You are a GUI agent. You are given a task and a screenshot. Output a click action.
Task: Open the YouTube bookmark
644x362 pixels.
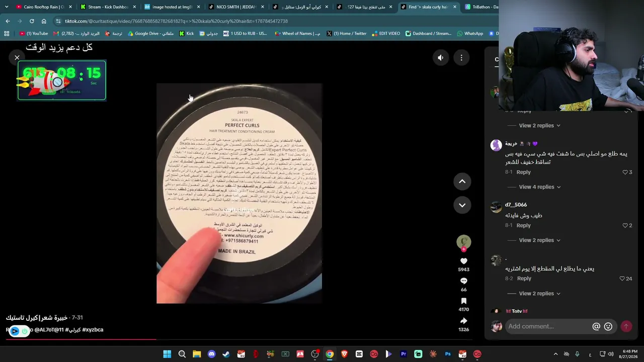[x=34, y=34]
